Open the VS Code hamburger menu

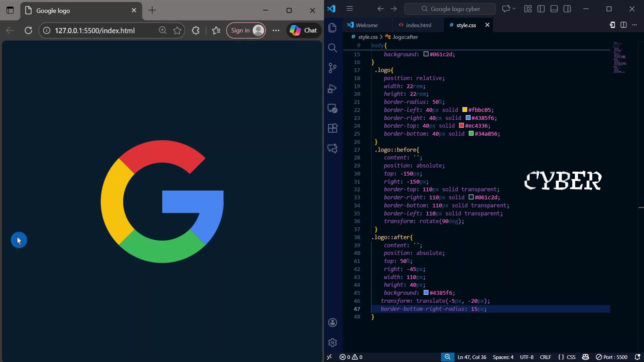tap(350, 9)
